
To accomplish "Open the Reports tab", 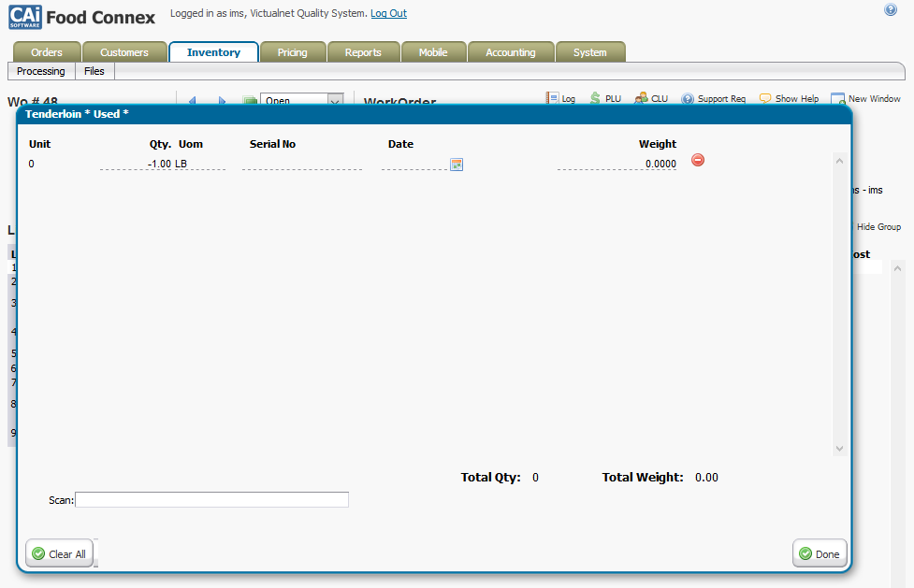I will click(363, 51).
